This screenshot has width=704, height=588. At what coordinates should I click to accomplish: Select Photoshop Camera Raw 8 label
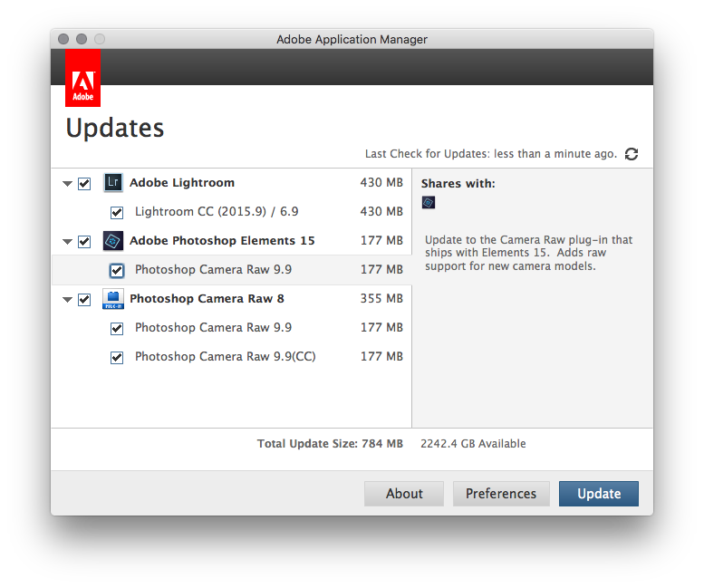[207, 298]
